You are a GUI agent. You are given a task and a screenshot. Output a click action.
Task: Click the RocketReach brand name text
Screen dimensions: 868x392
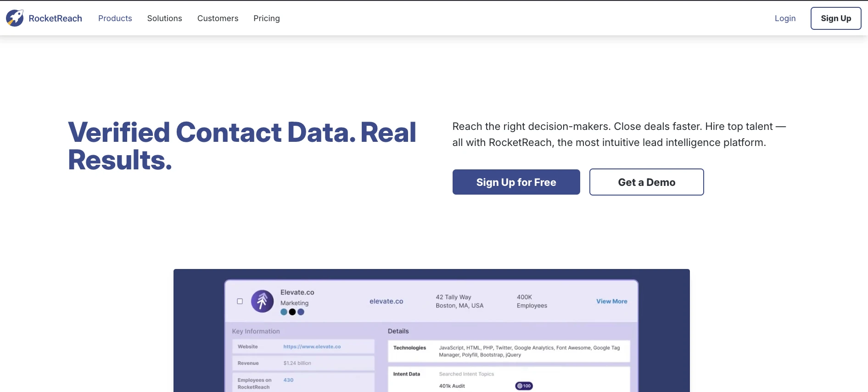point(56,18)
